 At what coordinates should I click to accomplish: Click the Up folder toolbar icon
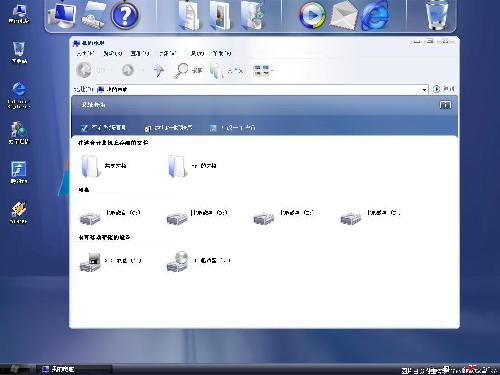[159, 70]
